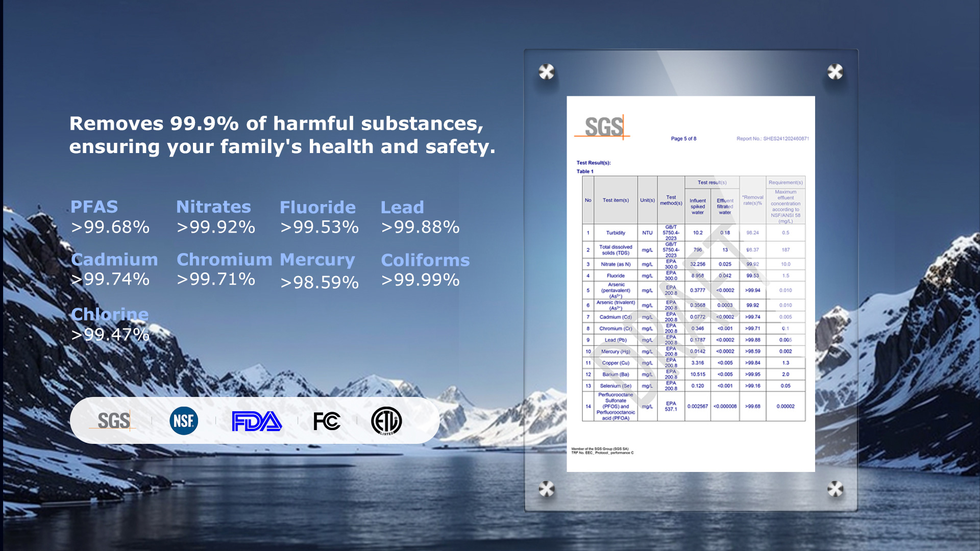Click the 'Report No.: SHES241202460871' text
980x551 pixels.
click(773, 139)
